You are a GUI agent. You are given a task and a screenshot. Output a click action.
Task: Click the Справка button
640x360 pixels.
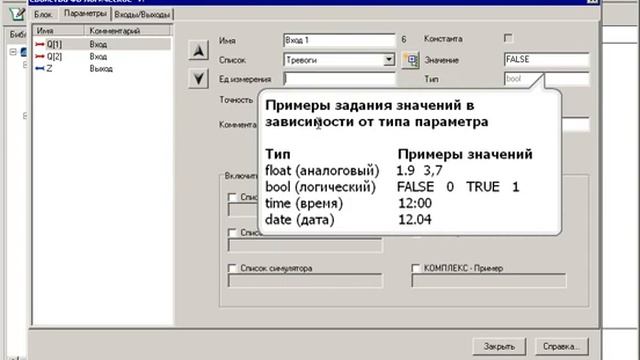click(x=561, y=347)
